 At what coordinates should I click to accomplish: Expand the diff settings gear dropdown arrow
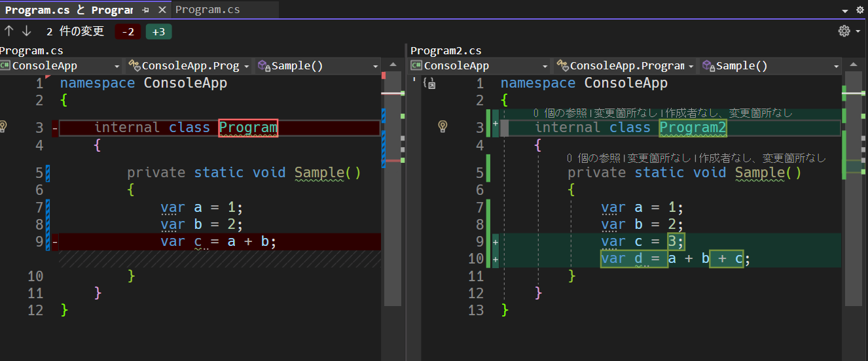click(858, 31)
